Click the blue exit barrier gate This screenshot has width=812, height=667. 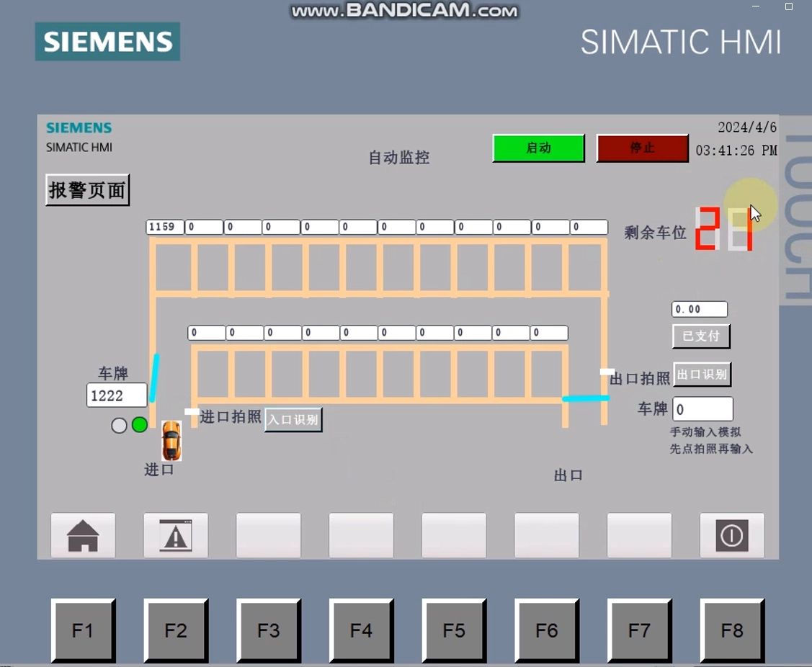[x=586, y=398]
